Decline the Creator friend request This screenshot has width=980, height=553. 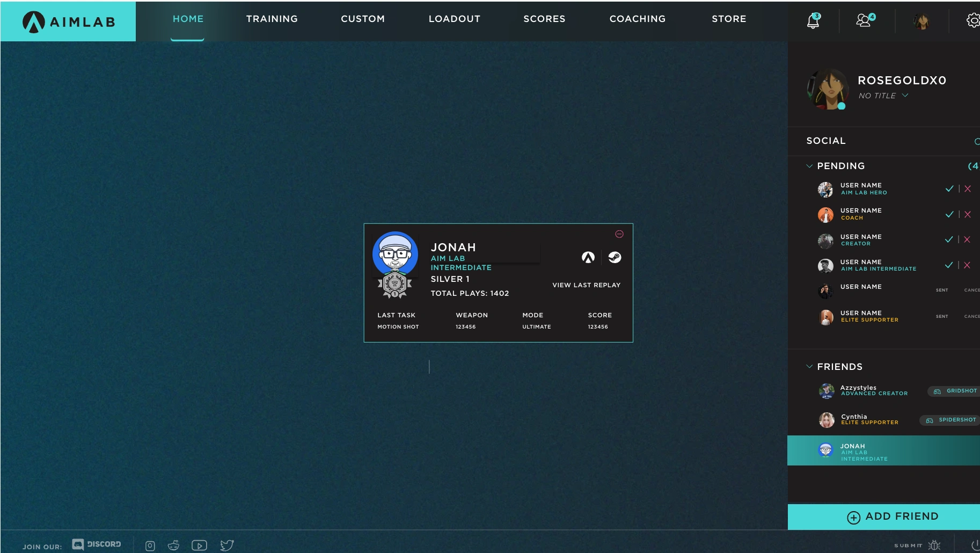coord(967,239)
